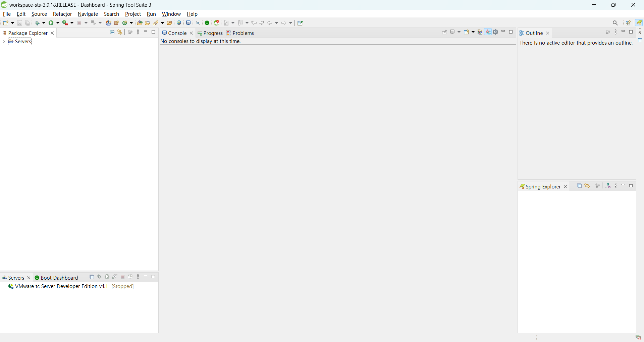This screenshot has width=644, height=342.
Task: Toggle Show Console on output button
Action: pyautogui.click(x=480, y=32)
